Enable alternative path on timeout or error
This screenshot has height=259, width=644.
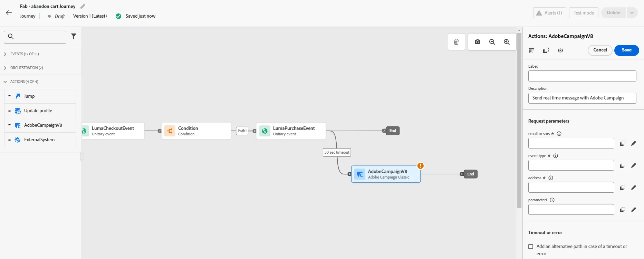(x=531, y=247)
